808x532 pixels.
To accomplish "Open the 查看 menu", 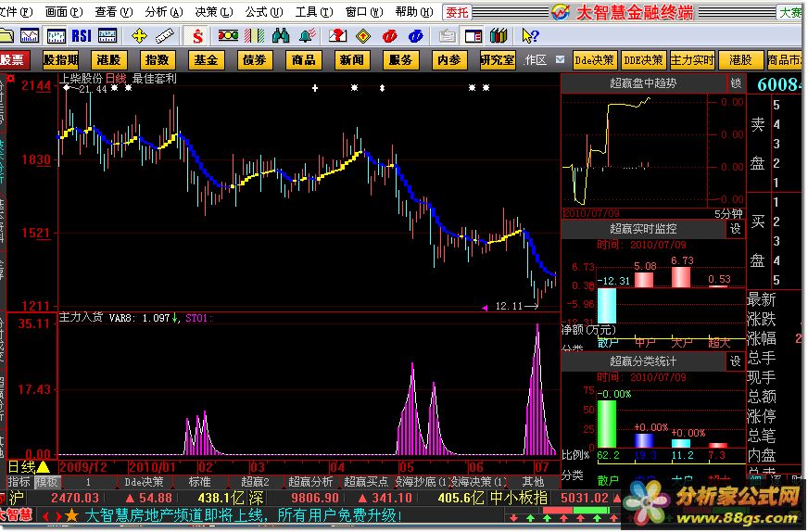I will click(114, 11).
